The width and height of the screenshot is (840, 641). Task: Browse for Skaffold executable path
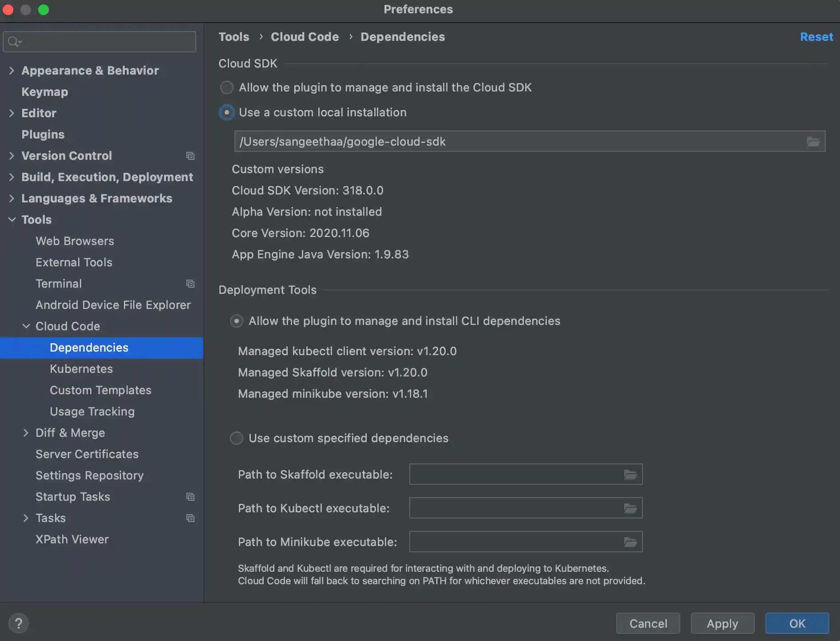pos(630,474)
